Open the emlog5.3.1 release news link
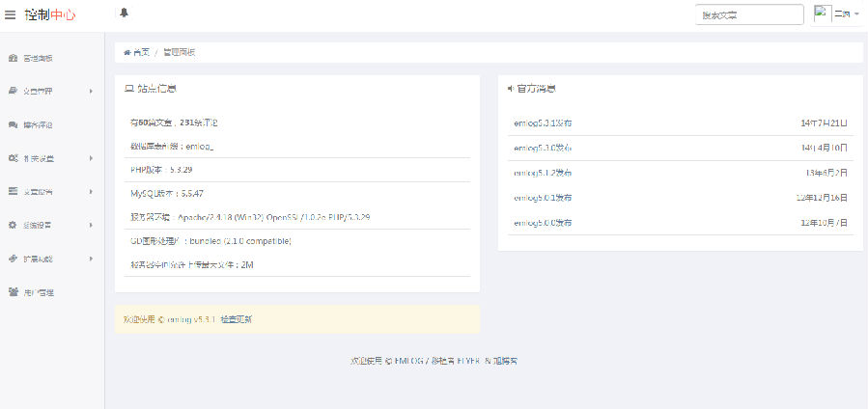 pos(543,123)
